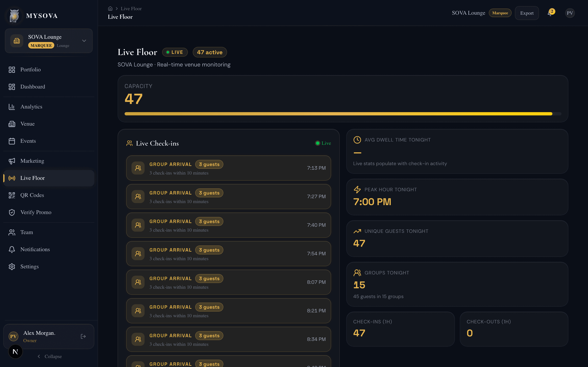Click the notifications bell with badge
588x367 pixels.
550,13
